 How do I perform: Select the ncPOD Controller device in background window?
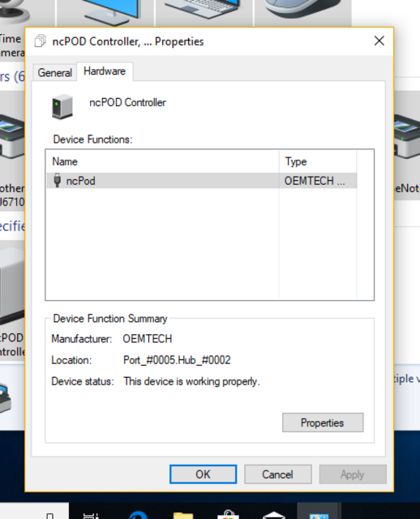[x=12, y=285]
